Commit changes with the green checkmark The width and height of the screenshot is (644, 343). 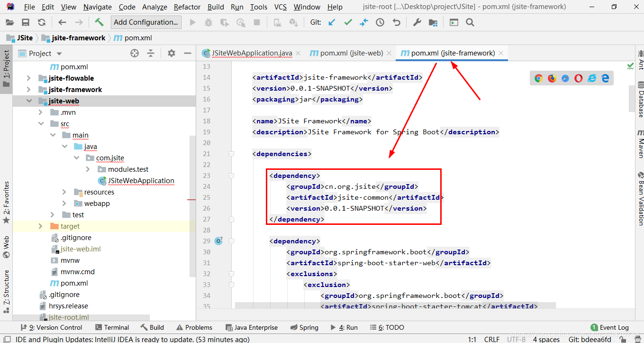click(x=348, y=22)
